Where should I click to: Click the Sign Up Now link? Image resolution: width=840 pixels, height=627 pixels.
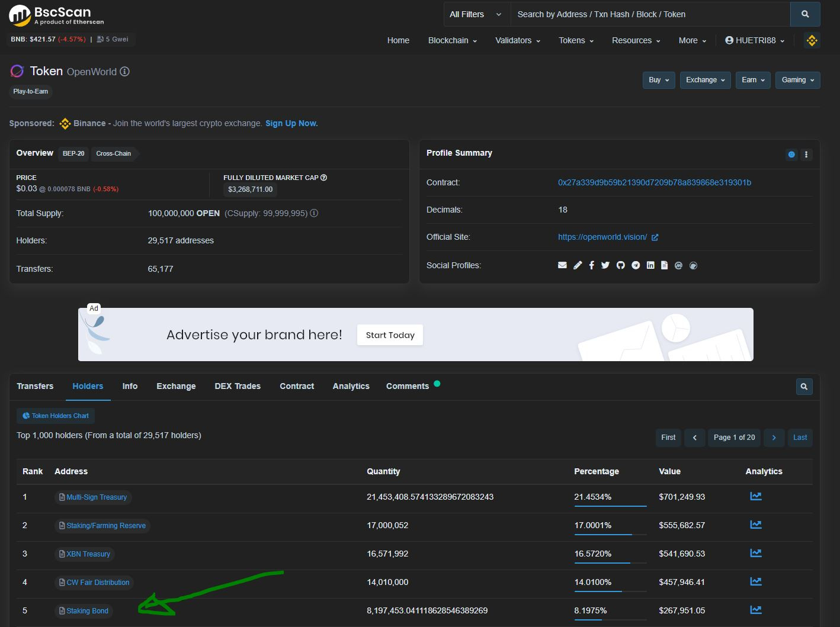coord(291,123)
